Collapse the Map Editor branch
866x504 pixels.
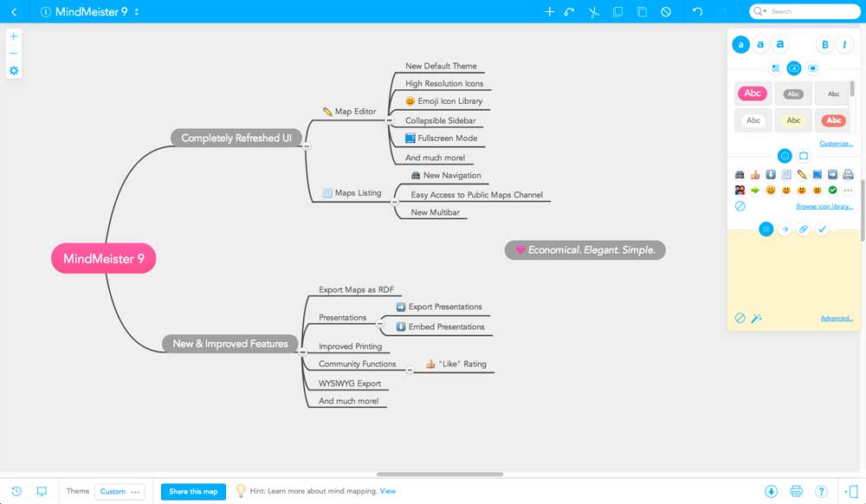(x=390, y=120)
